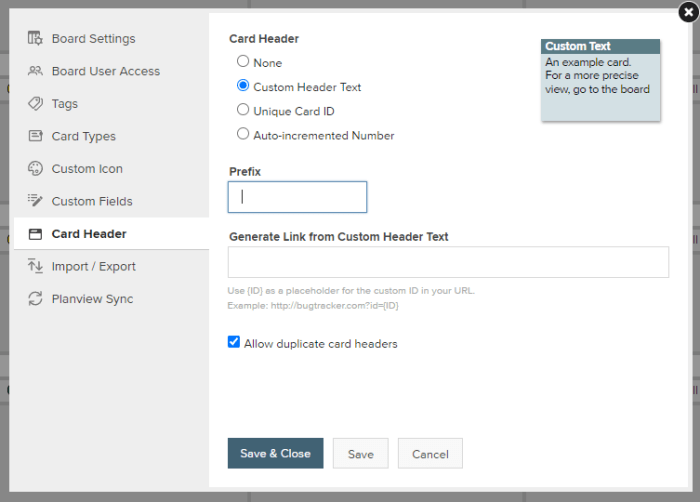Click the Board Settings gear icon
The height and width of the screenshot is (502, 700).
tap(35, 38)
